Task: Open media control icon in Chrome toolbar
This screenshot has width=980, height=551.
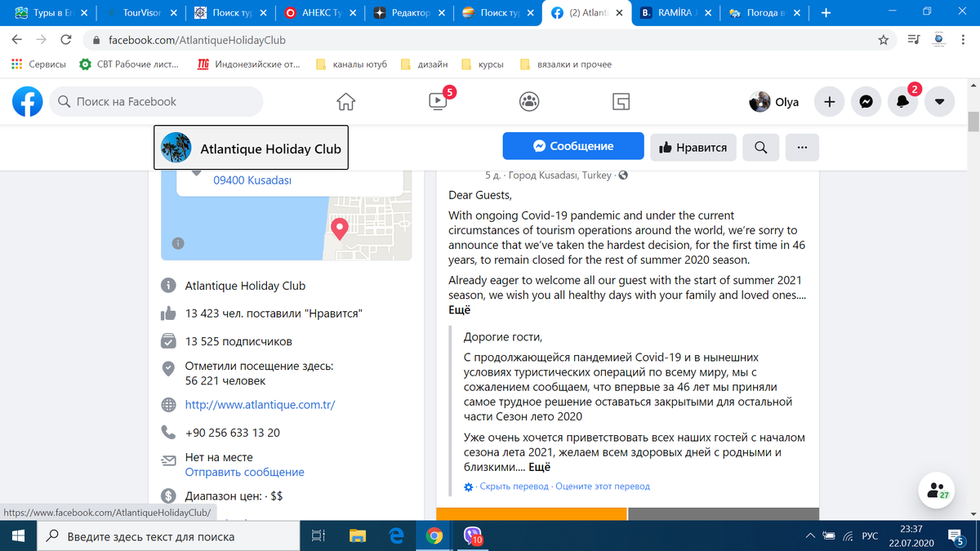Action: click(x=914, y=40)
